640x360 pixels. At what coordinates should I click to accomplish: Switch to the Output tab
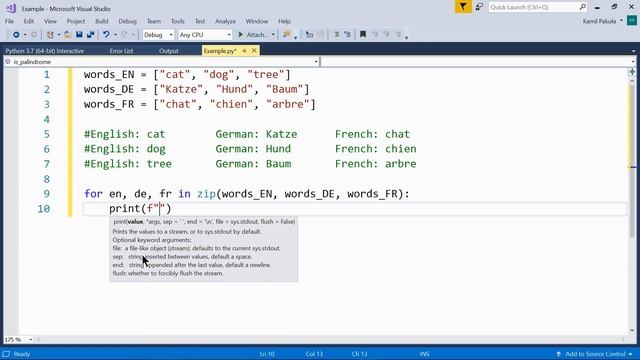[169, 51]
